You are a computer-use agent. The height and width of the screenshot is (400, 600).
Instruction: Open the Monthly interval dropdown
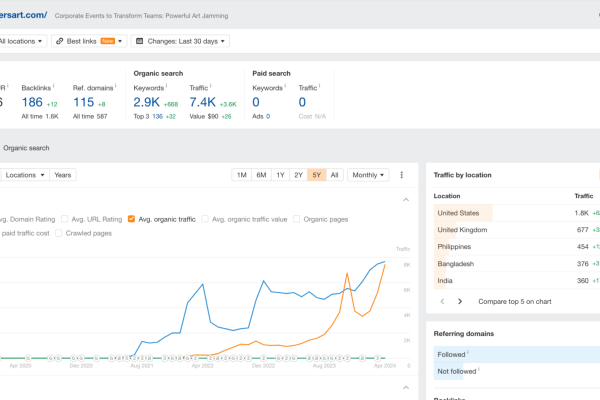(368, 175)
